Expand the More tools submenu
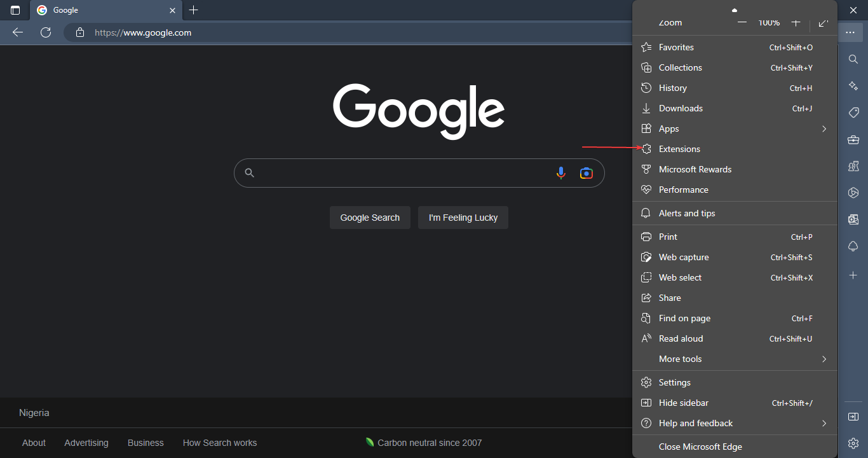The height and width of the screenshot is (458, 868). coord(735,359)
